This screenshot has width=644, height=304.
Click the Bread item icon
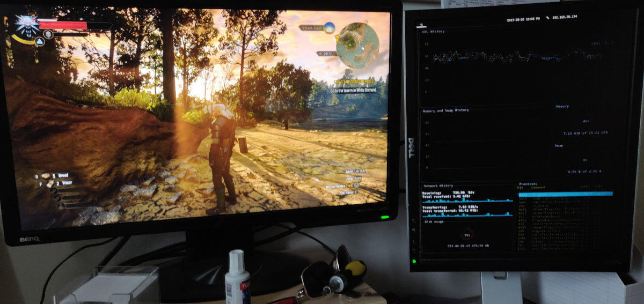46,175
